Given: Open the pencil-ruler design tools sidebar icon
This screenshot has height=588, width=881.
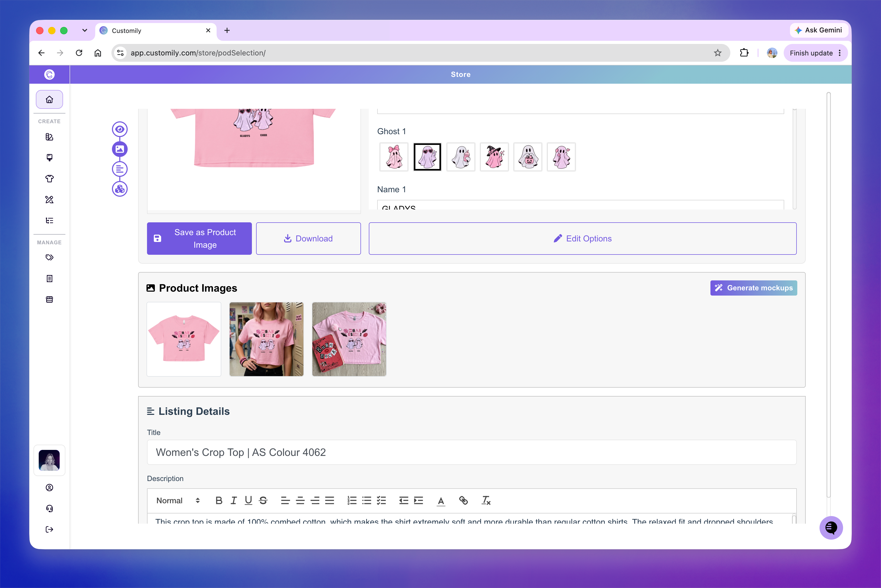Looking at the screenshot, I should (x=49, y=200).
